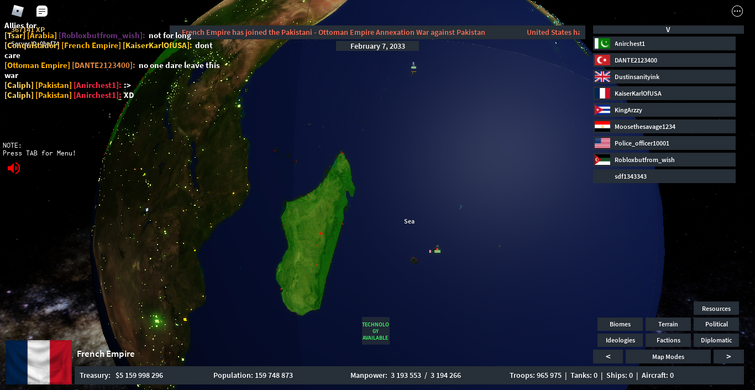
Task: Open the Map Modes panel
Action: pos(668,357)
